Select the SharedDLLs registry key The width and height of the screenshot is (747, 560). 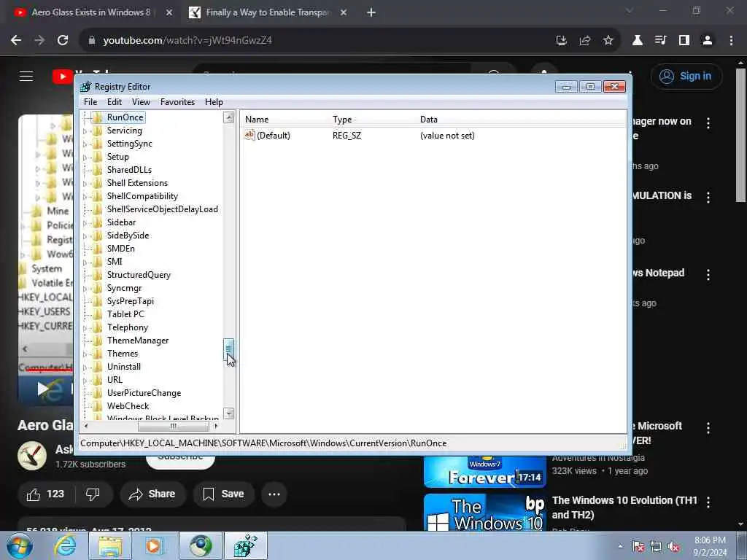tap(129, 169)
